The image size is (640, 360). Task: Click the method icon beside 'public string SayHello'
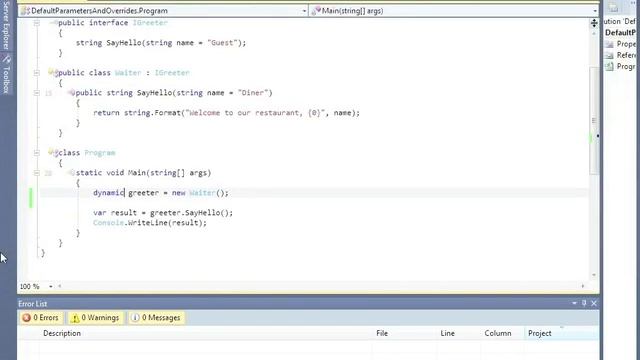click(71, 93)
